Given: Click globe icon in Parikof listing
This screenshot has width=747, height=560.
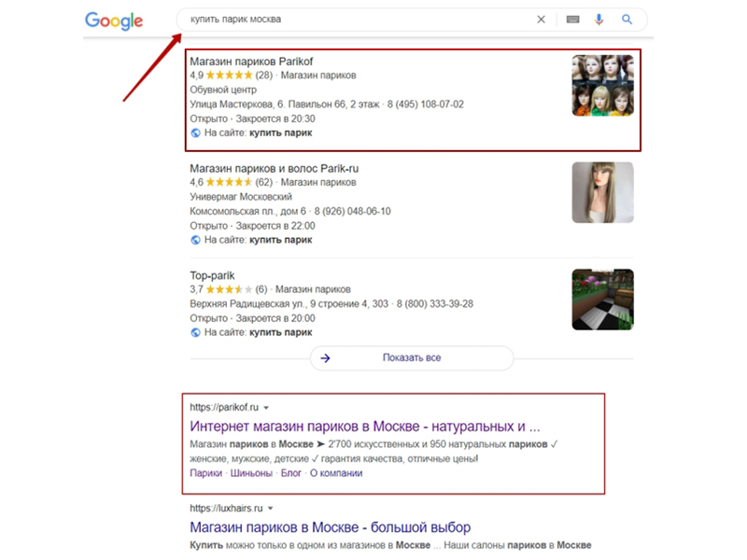Looking at the screenshot, I should (x=195, y=133).
